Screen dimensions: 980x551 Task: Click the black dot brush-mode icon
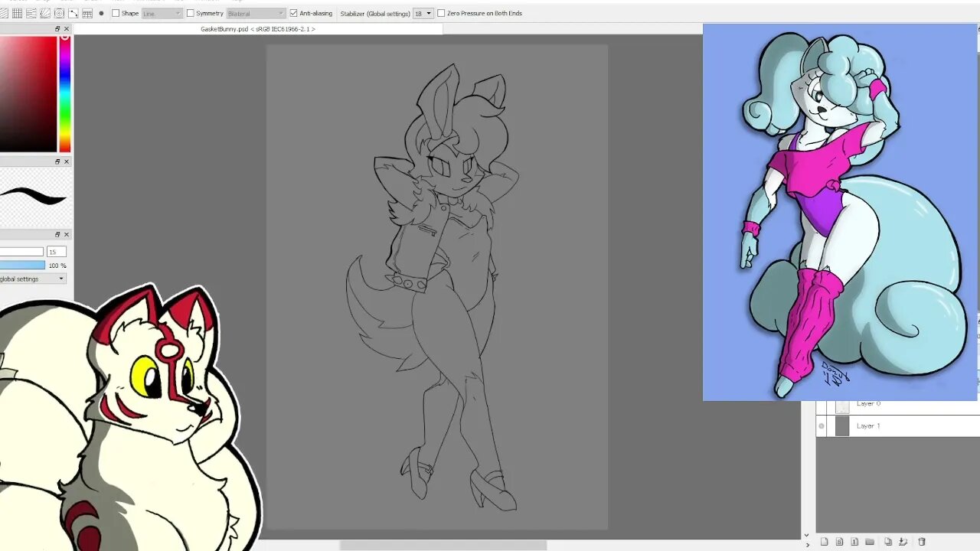101,13
